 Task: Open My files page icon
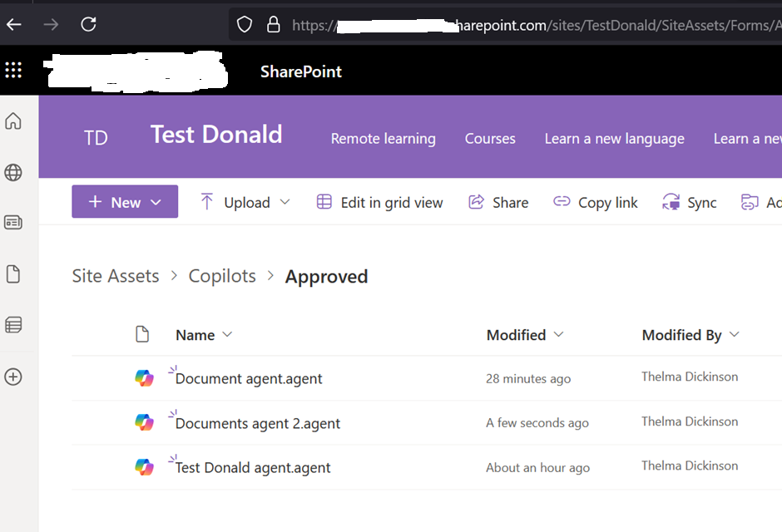pos(13,274)
